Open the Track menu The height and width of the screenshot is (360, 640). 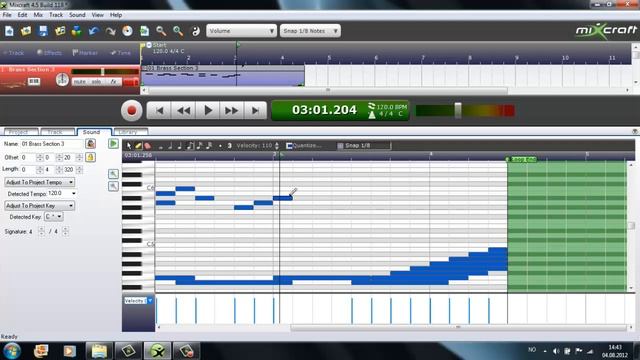point(56,15)
